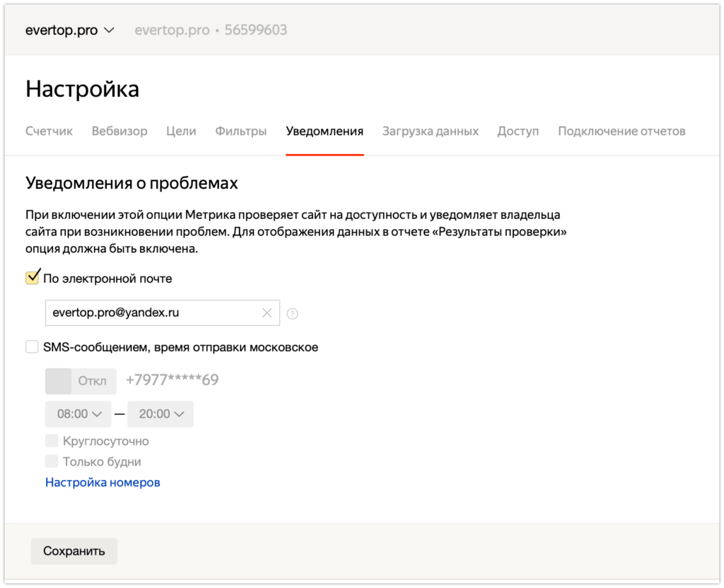Expand the 08:00 start time dropdown

point(78,414)
